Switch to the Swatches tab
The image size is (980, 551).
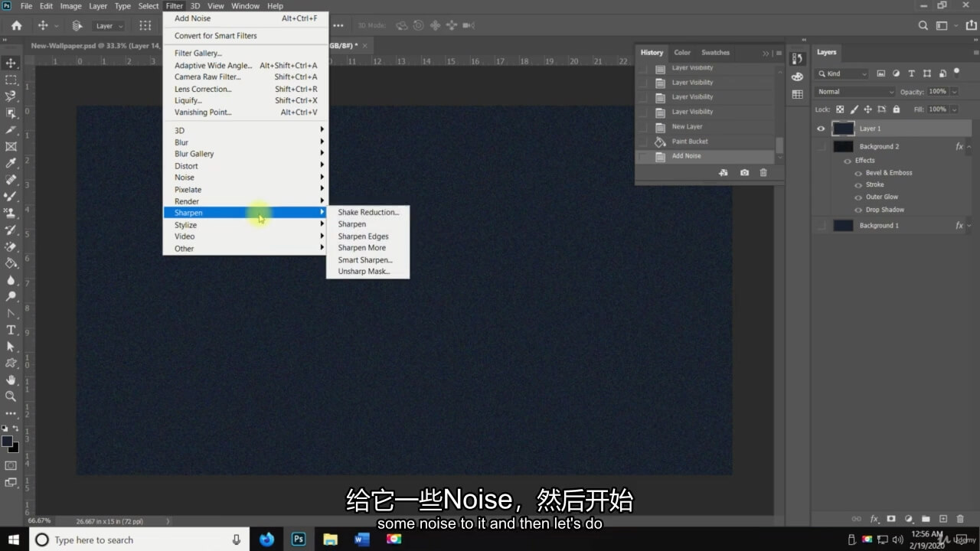pyautogui.click(x=715, y=53)
